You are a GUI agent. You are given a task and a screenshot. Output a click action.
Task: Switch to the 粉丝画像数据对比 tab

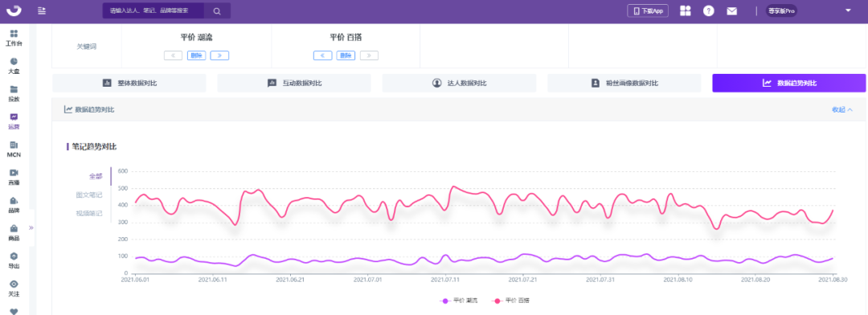click(x=624, y=83)
